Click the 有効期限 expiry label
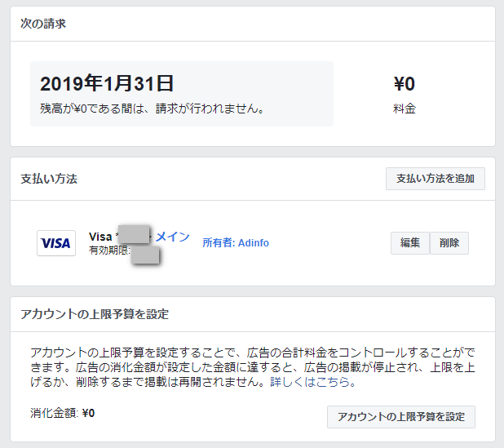Image resolution: width=504 pixels, height=448 pixels. tap(109, 251)
